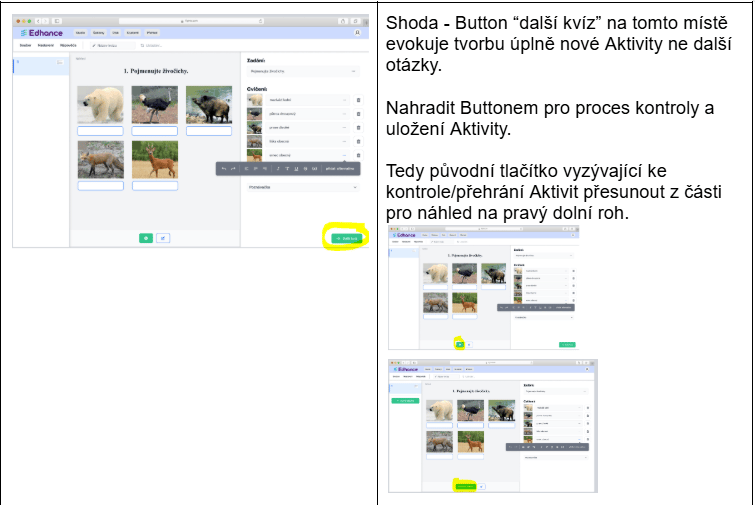Expand the Poznámka dropdown
755x505 pixels.
[303, 187]
